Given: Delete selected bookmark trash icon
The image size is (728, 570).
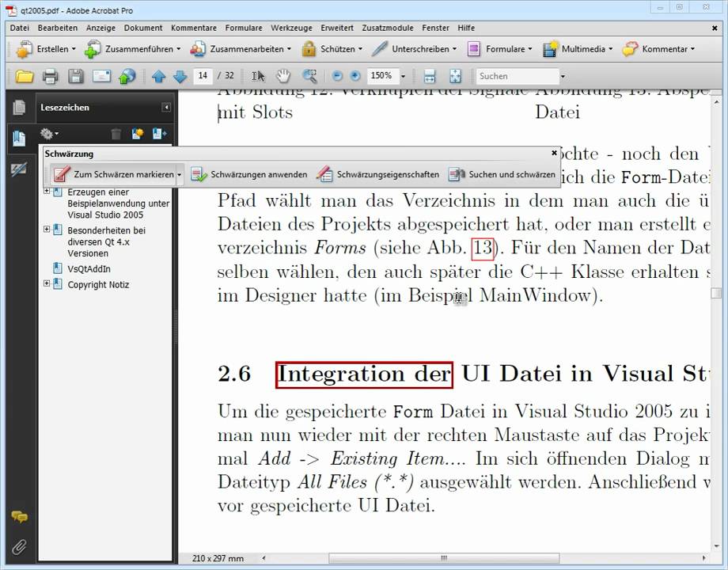Looking at the screenshot, I should click(116, 134).
